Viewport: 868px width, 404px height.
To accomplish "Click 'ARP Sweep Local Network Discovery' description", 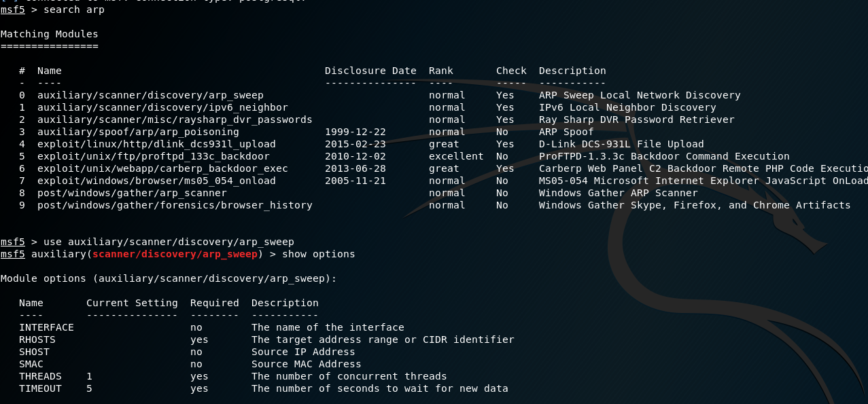I will 640,95.
